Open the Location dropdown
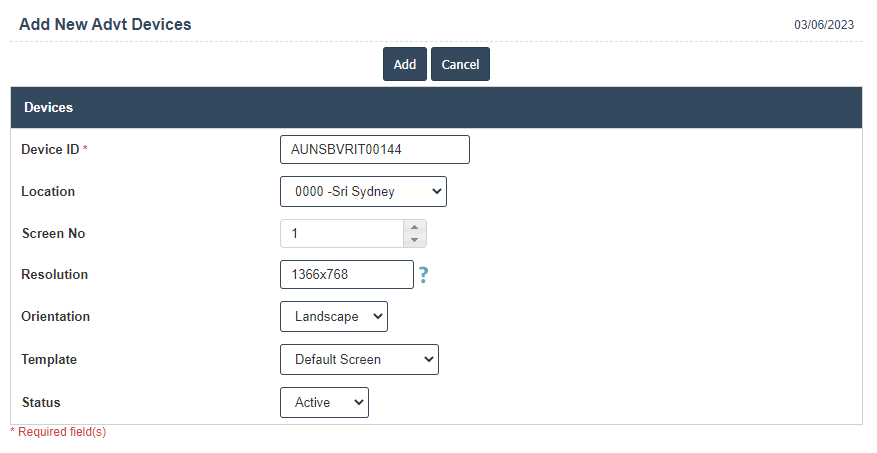877x453 pixels. click(x=363, y=191)
